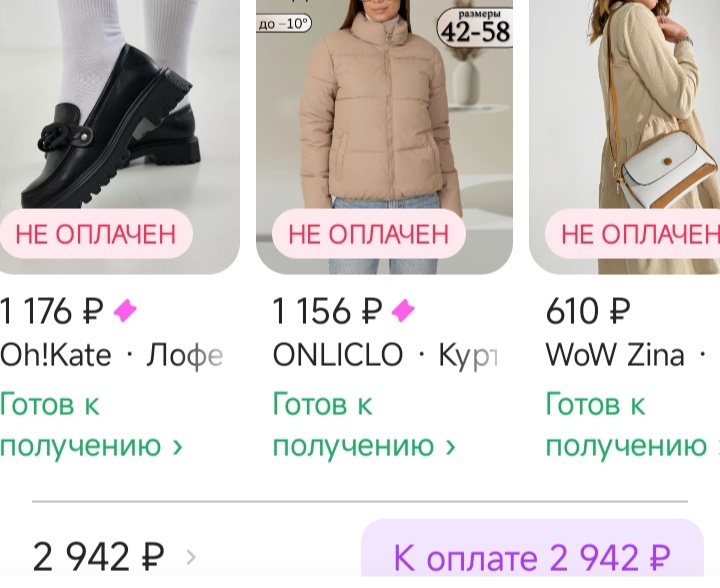720x588 pixels.
Task: Tap НЕ ОПЛАЧЕН badge on loafers
Action: click(96, 234)
